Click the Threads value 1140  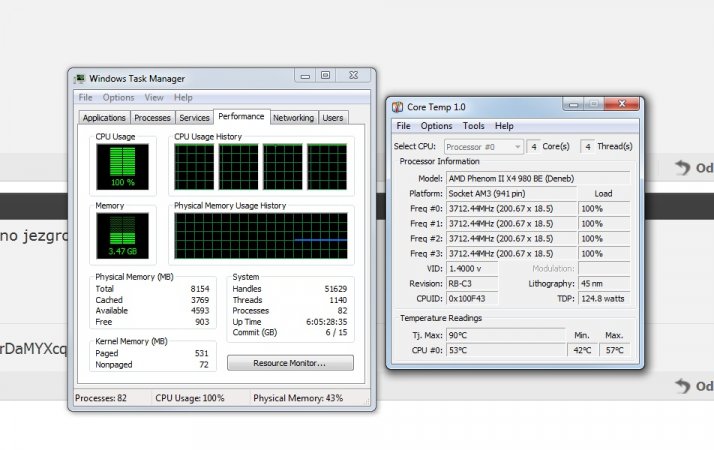338,300
